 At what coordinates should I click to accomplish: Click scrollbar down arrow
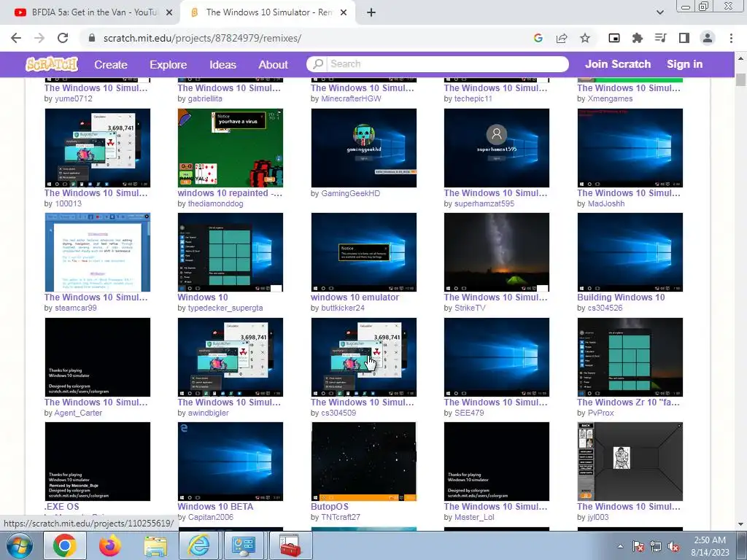[740, 524]
